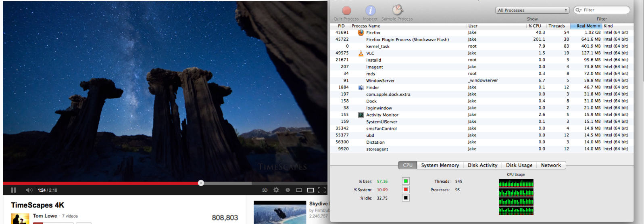Sort by Threads column header
Screen dimensions: 644x224
tap(558, 26)
